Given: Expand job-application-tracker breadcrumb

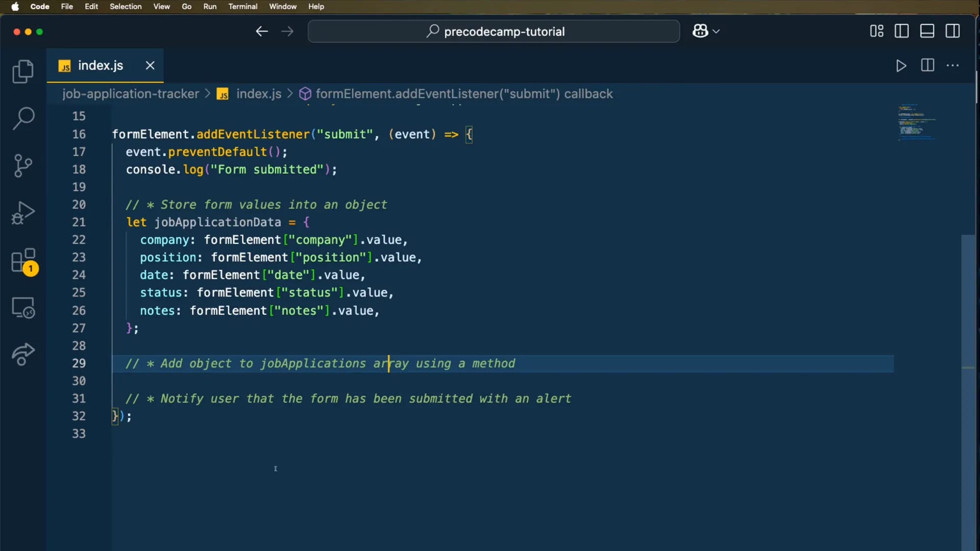Looking at the screenshot, I should click(131, 94).
